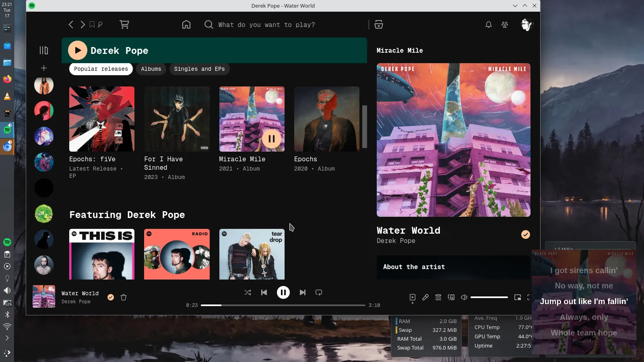The width and height of the screenshot is (644, 362).
Task: Open the miniplayer icon
Action: coord(518,297)
